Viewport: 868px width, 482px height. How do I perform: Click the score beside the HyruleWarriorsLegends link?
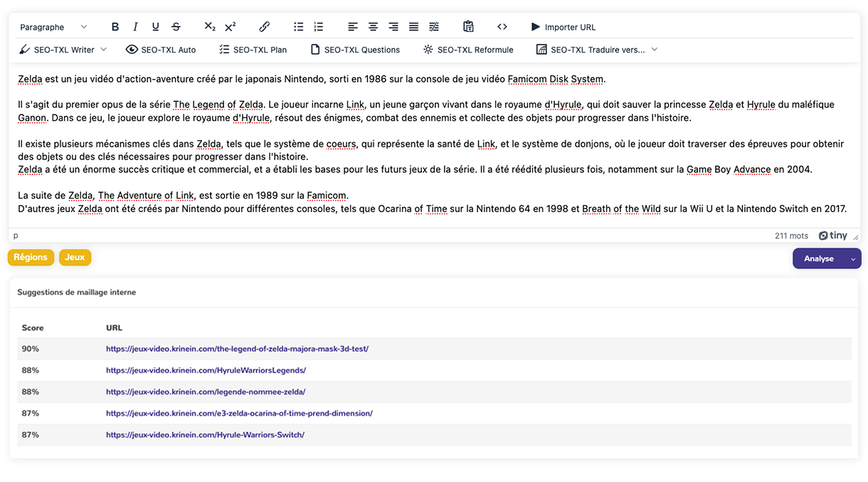31,370
